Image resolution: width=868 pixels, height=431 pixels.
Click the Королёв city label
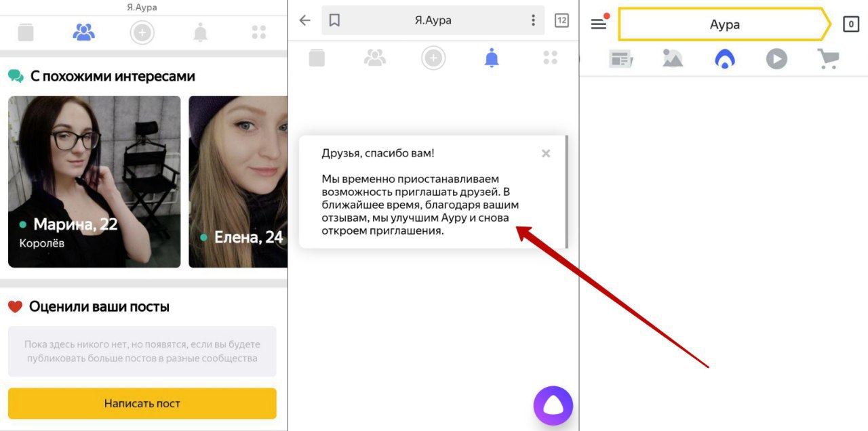42,243
